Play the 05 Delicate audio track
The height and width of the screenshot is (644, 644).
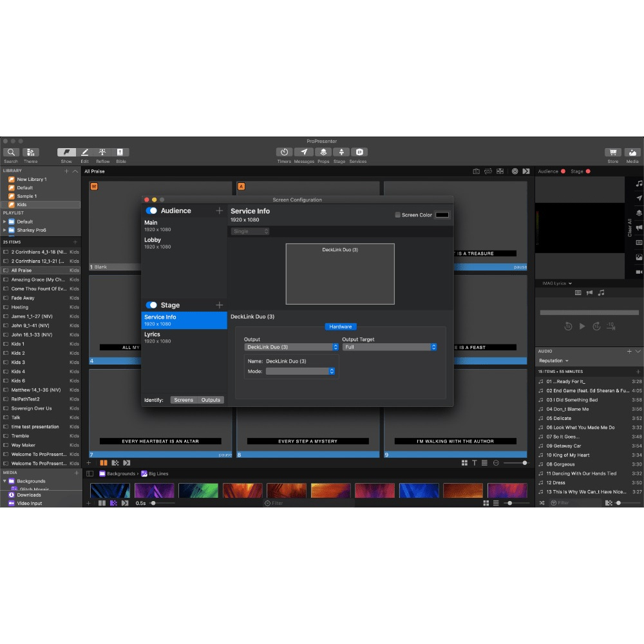pyautogui.click(x=589, y=418)
